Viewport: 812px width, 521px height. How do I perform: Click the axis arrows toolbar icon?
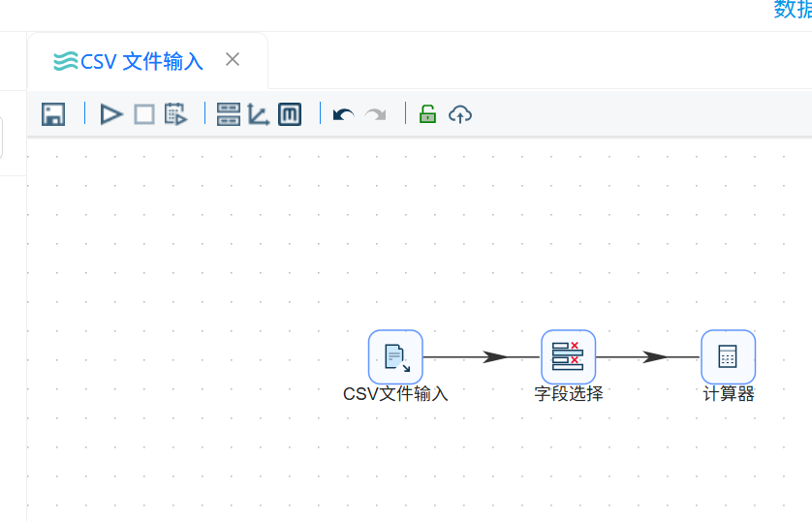pos(259,114)
